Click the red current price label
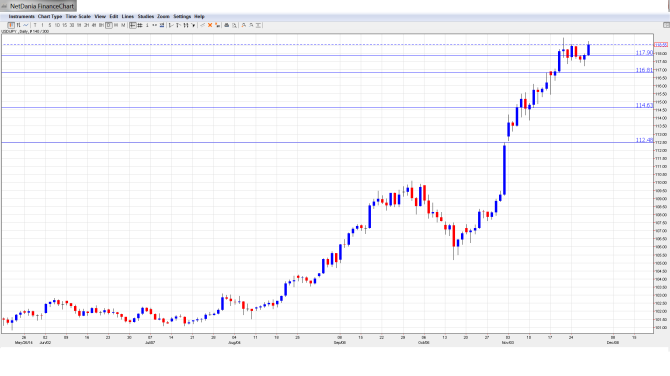This screenshot has height=376, width=670. point(661,44)
